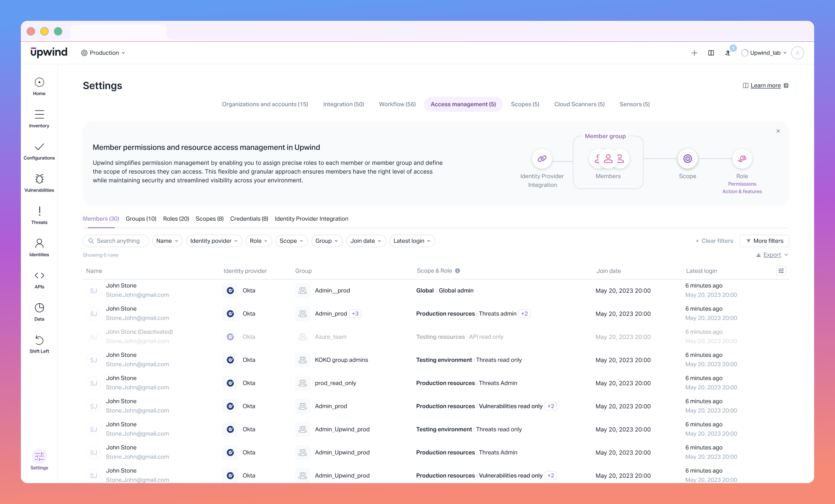Screen dimensions: 835x504
Task: Open table column settings icon
Action: click(x=781, y=271)
